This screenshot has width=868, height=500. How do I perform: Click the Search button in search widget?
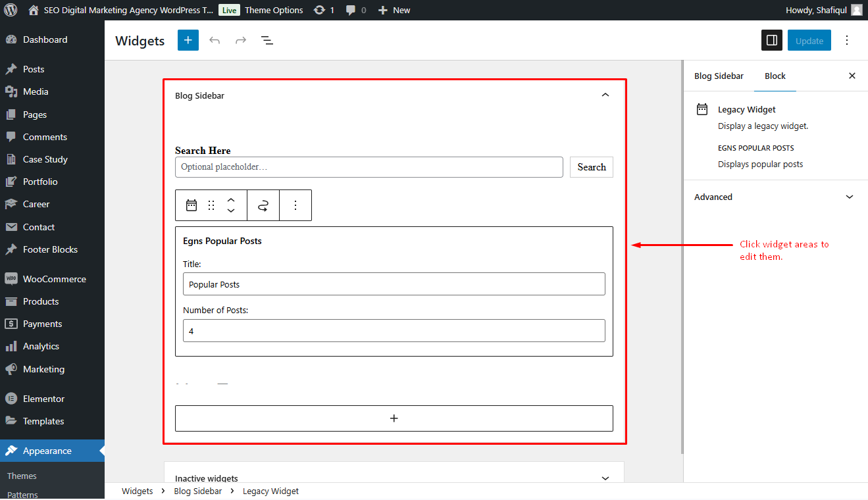pos(592,167)
